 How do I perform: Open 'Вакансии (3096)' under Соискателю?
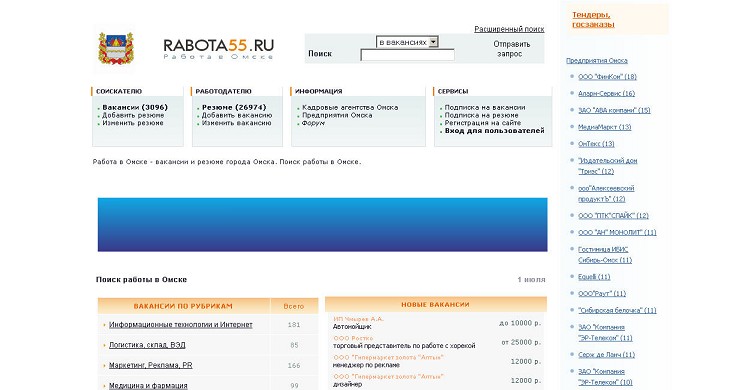135,107
